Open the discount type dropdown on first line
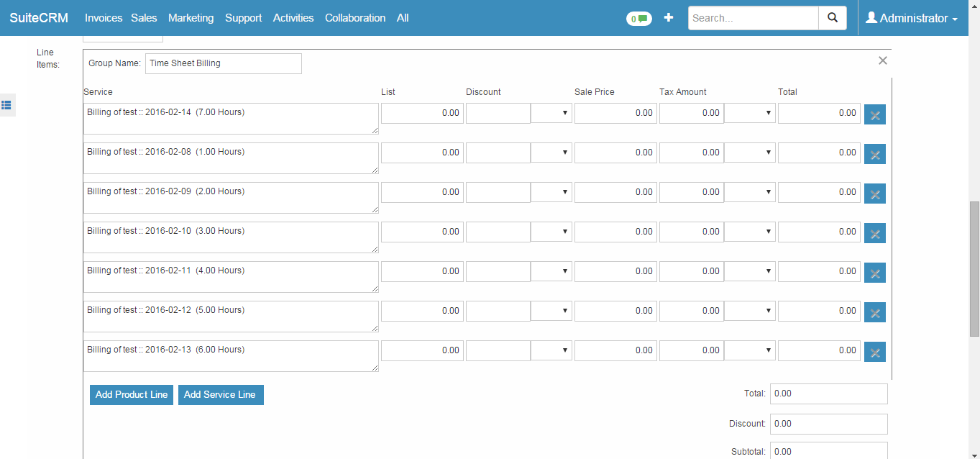 [x=551, y=113]
